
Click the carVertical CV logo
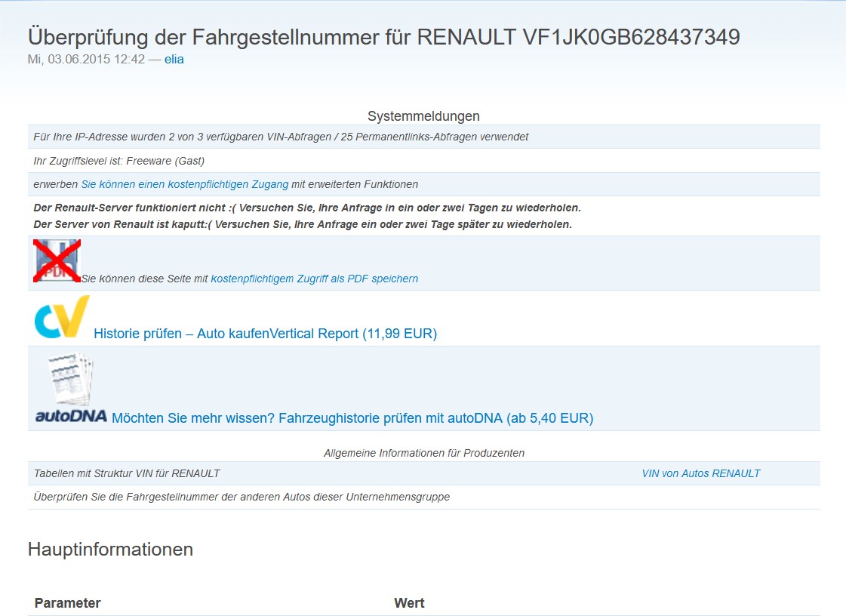point(62,317)
